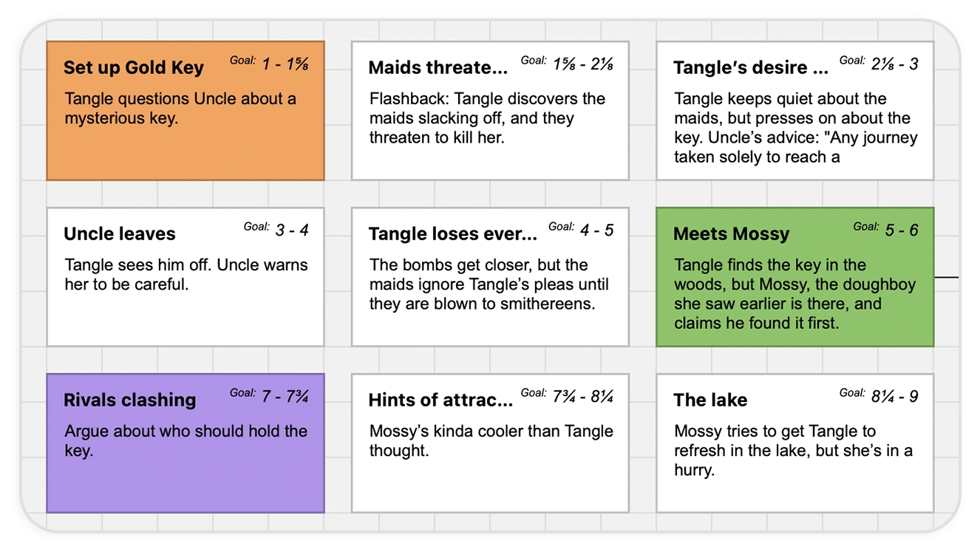Click the synopsis about refreshing in the lake

tap(793, 450)
